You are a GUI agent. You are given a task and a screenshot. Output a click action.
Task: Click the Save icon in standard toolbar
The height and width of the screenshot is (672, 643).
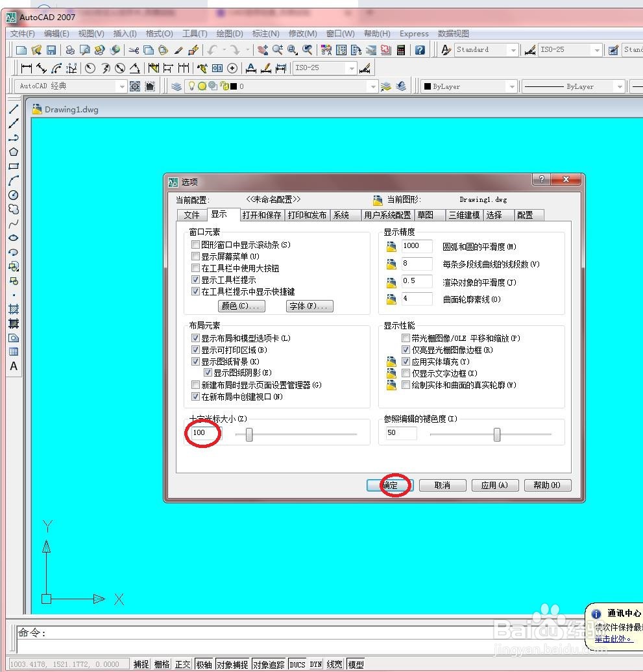pyautogui.click(x=51, y=50)
